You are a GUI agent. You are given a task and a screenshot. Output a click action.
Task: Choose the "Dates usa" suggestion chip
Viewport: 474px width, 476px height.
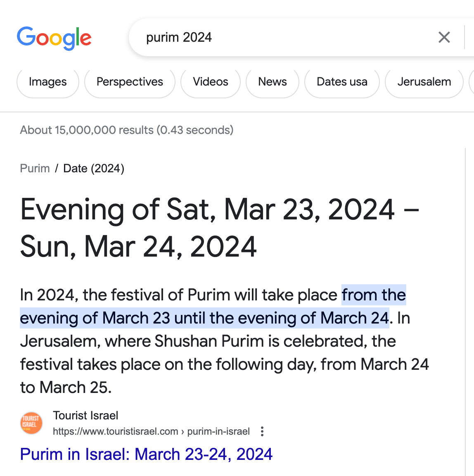click(341, 82)
